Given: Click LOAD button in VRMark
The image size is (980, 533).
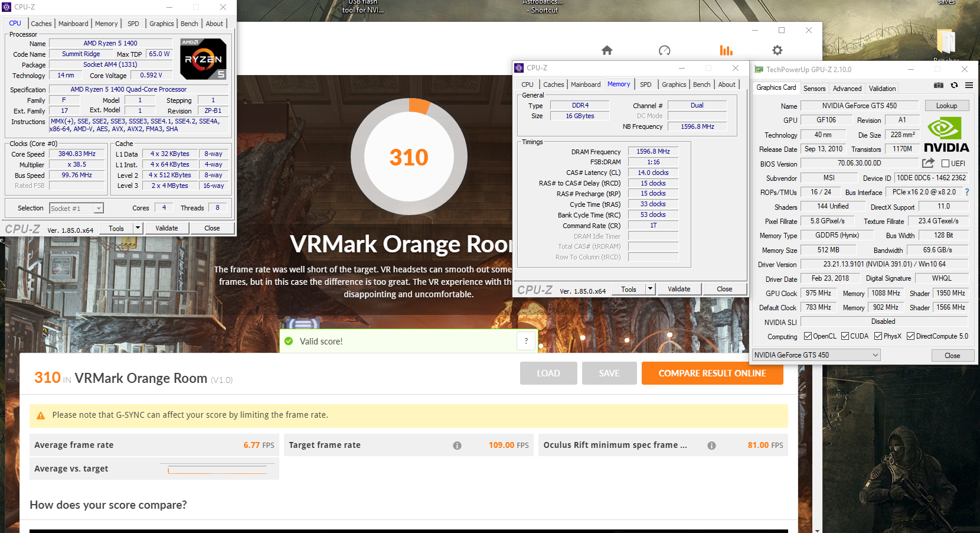Looking at the screenshot, I should pyautogui.click(x=548, y=373).
